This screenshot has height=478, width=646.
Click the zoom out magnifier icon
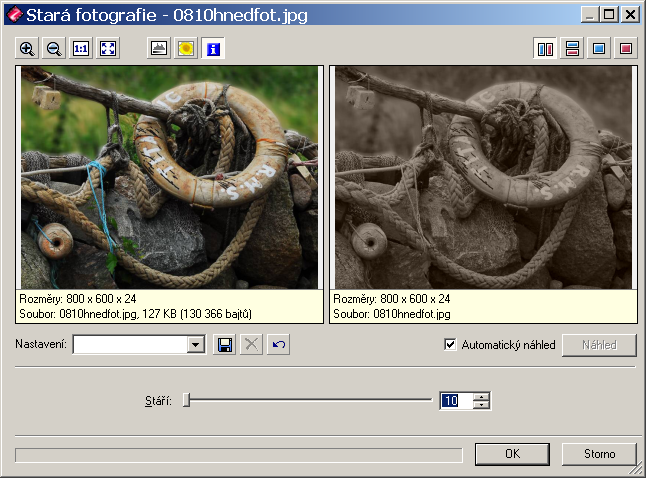point(54,48)
